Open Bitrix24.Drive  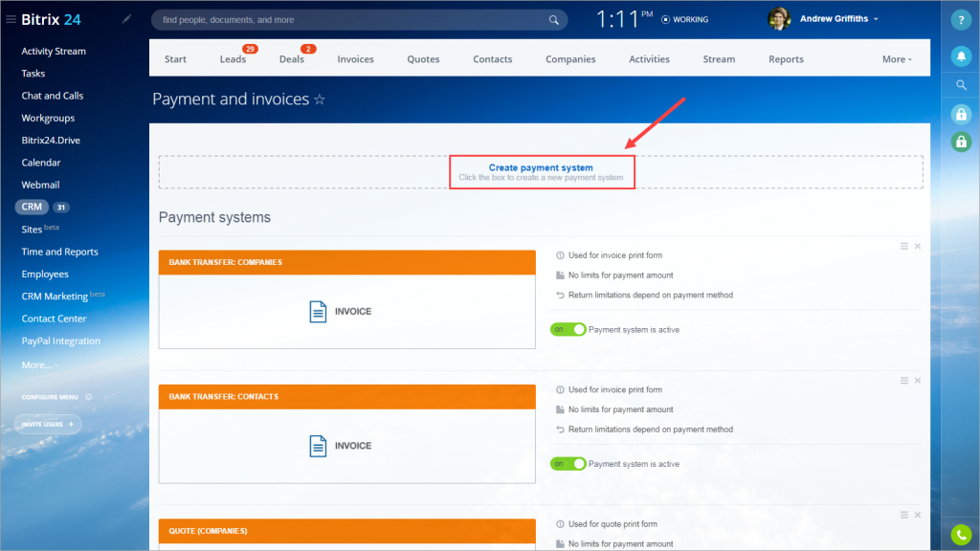pos(51,140)
